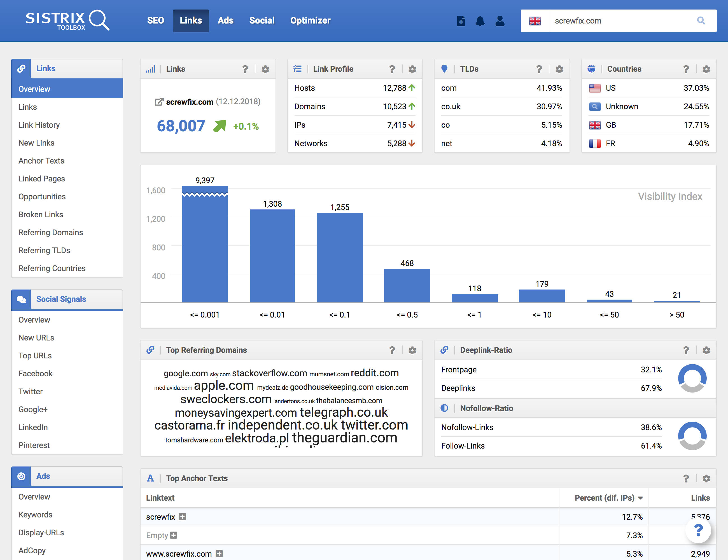
Task: Expand the www.screwfix.com anchor row
Action: click(x=219, y=554)
